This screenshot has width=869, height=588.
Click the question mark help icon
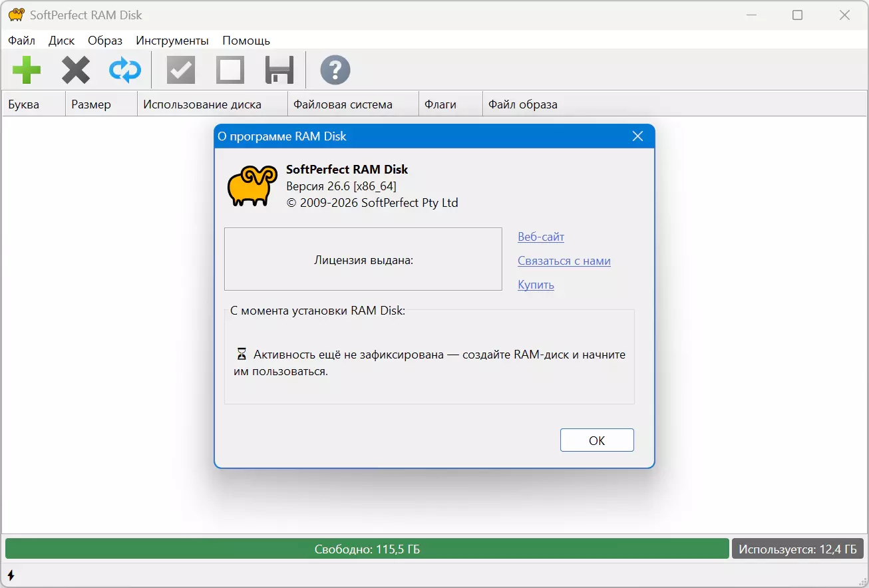point(335,70)
